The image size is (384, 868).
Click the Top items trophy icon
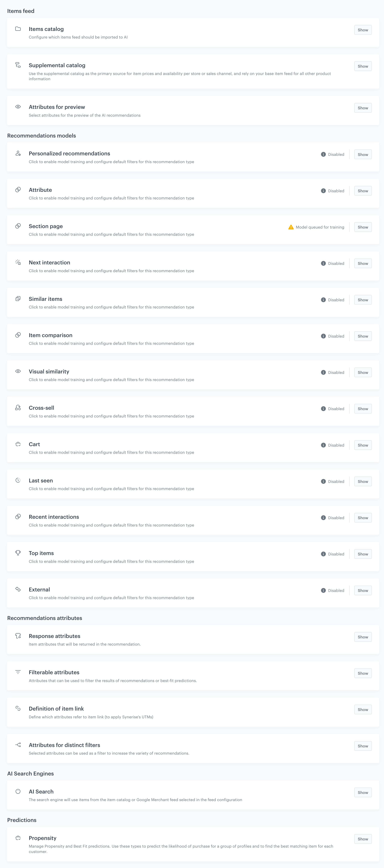pyautogui.click(x=18, y=553)
